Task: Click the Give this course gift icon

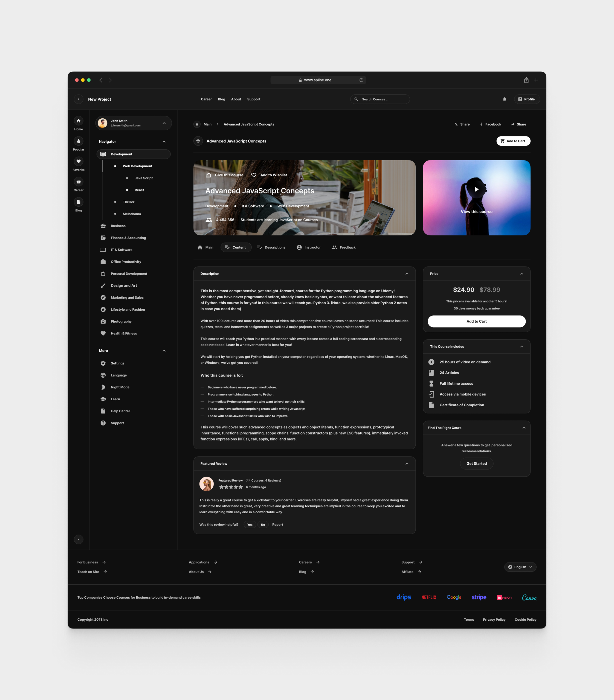Action: [208, 175]
